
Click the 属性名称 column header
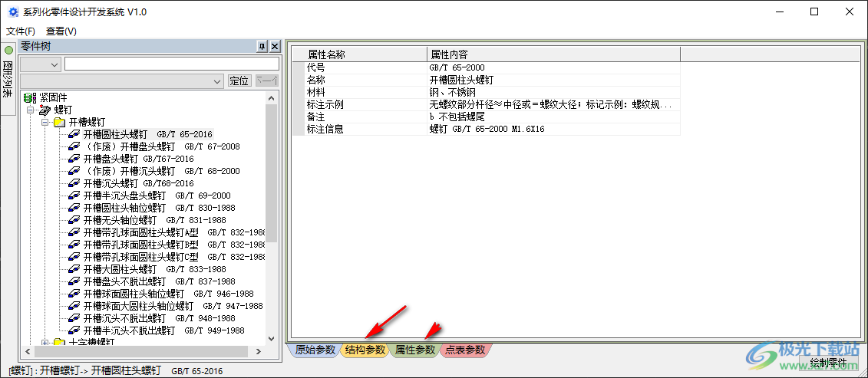click(x=360, y=54)
